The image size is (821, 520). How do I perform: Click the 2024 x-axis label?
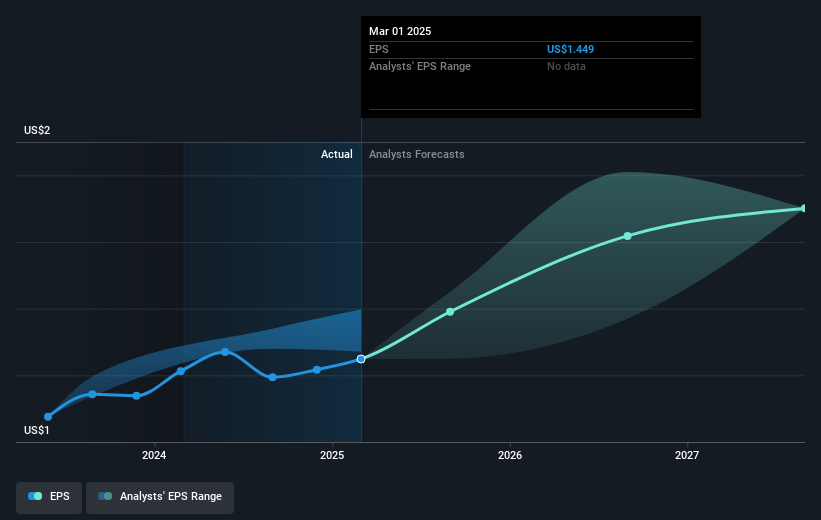(x=154, y=455)
